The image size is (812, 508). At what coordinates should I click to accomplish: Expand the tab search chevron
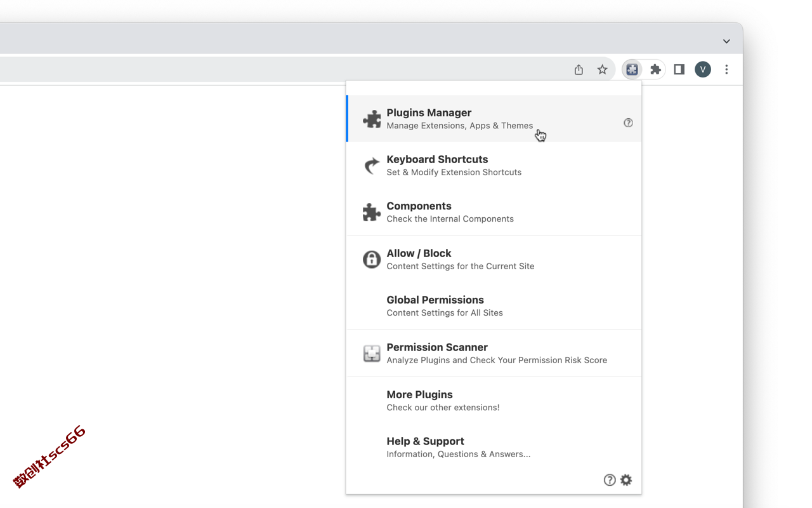726,41
